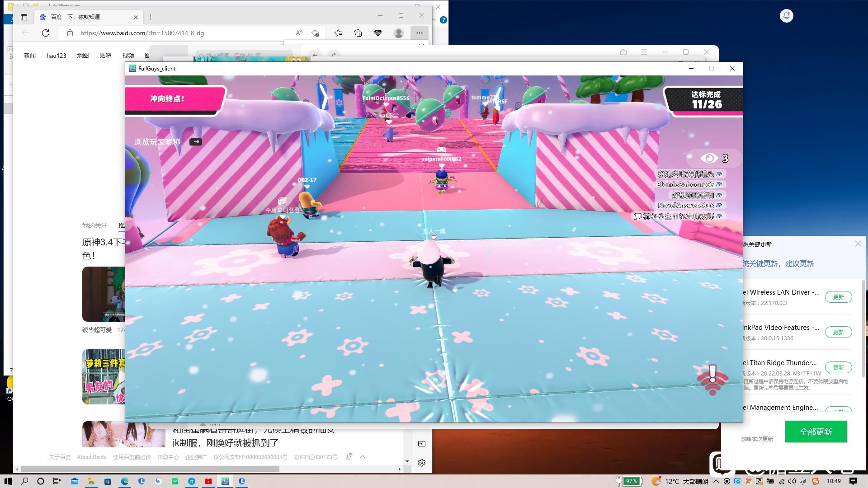Go back in the Edge browser
Viewport: 868px width, 488px height.
pos(26,33)
